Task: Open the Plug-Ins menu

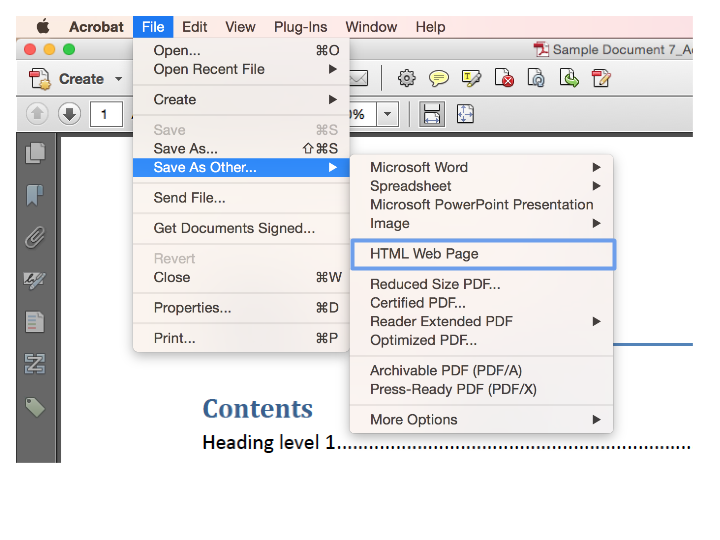Action: [x=300, y=27]
